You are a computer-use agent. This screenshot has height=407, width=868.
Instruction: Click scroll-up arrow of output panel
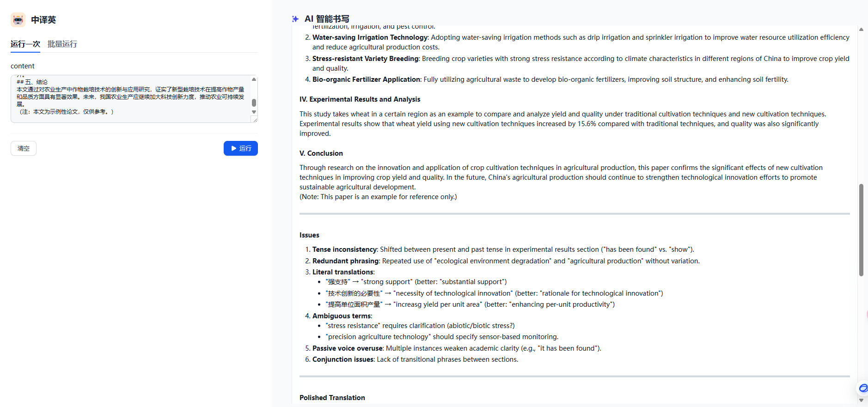[861, 30]
